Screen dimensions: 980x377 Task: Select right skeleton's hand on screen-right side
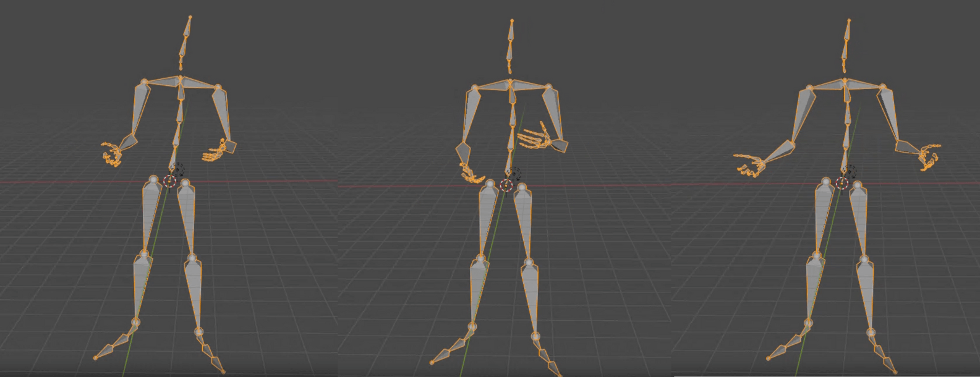(x=929, y=156)
